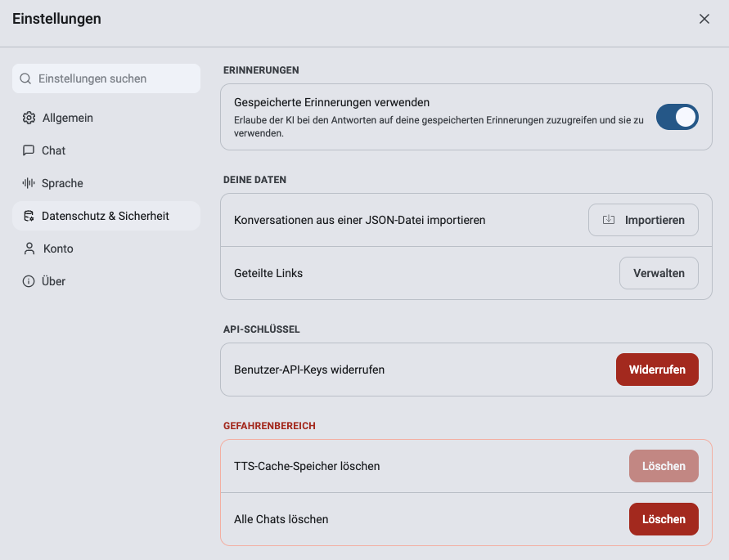
Task: Click the speech bubble icon beside Chat
Action: (x=29, y=150)
